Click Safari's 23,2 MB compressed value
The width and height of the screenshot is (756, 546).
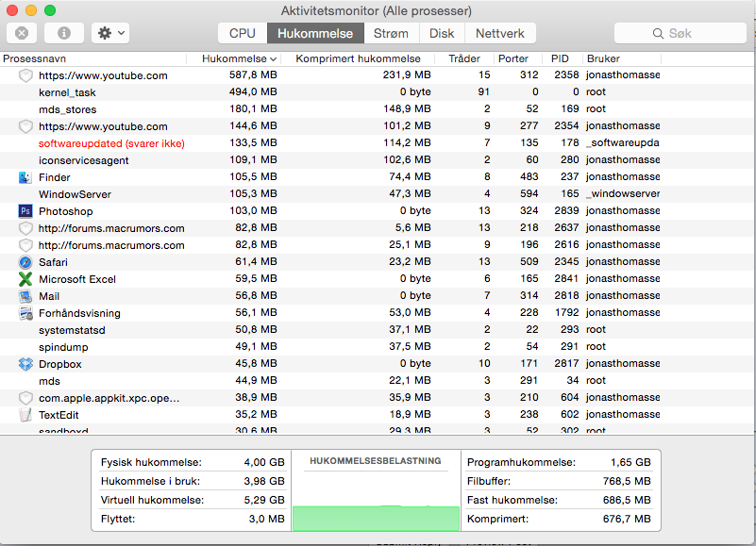tap(410, 261)
